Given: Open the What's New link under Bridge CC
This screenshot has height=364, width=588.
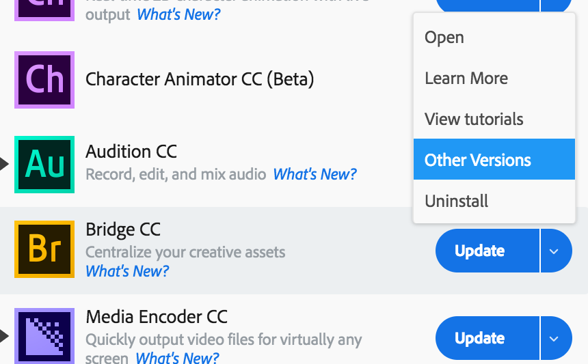Looking at the screenshot, I should pos(127,271).
